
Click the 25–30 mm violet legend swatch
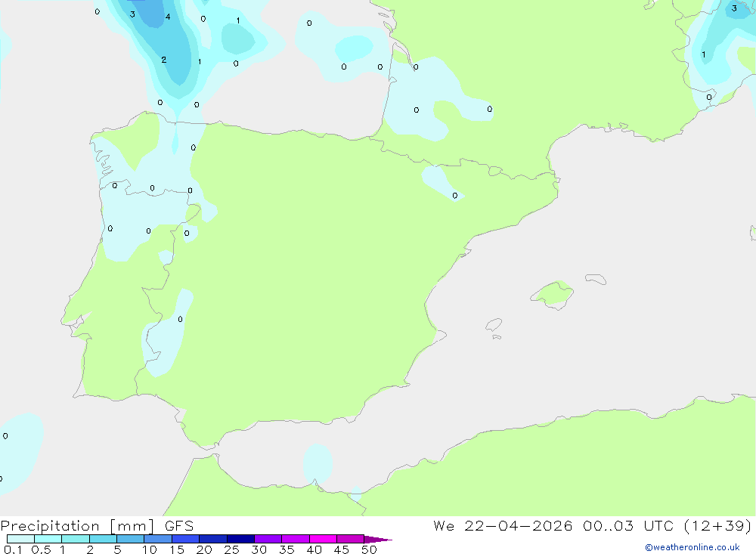240,539
